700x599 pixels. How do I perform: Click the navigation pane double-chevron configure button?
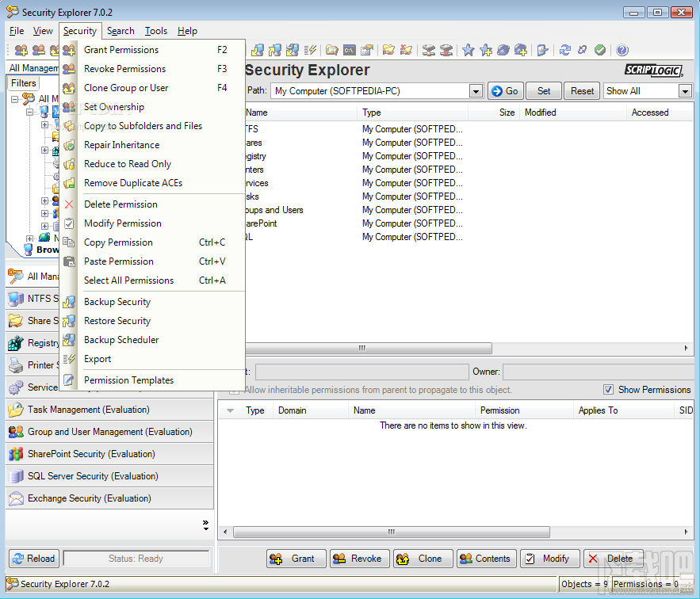tap(205, 525)
